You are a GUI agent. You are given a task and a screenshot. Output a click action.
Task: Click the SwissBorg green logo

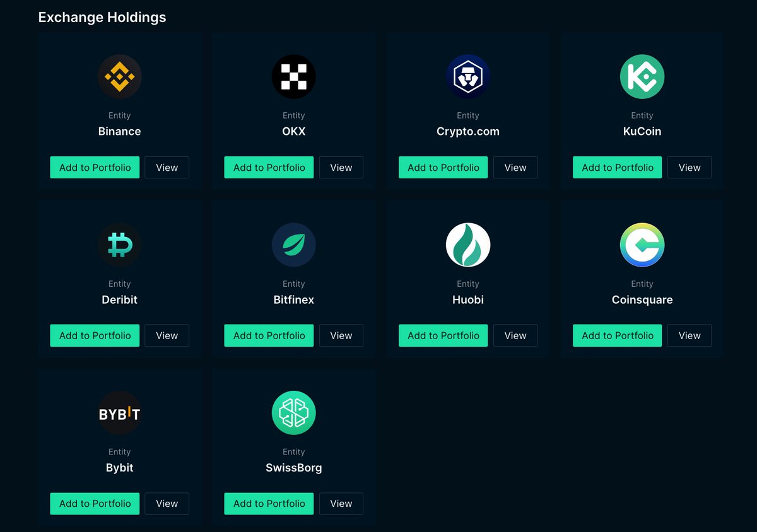294,413
